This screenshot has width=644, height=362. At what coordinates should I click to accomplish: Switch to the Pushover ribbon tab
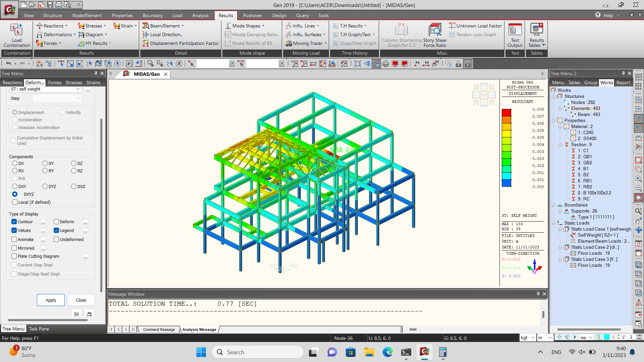click(x=253, y=15)
